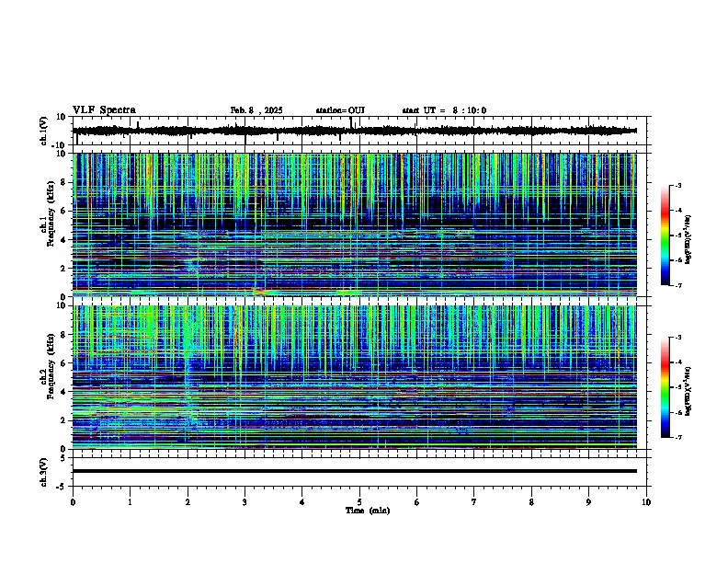Click the 'station=OUJ' label
Image resolution: width=728 pixels, height=563 pixels.
[340, 110]
